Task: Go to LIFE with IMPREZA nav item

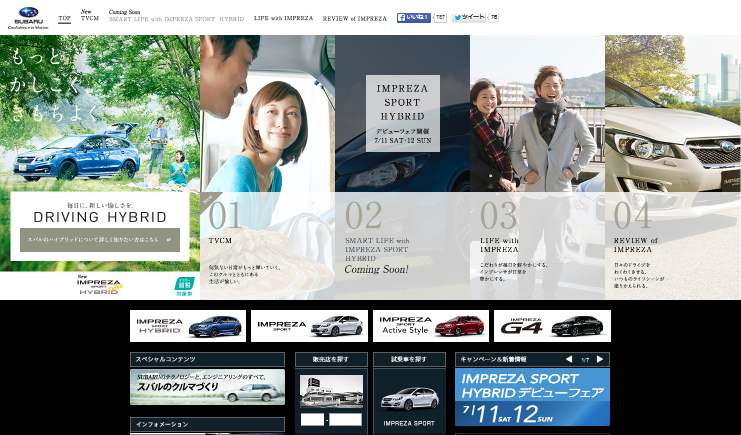Action: point(284,18)
